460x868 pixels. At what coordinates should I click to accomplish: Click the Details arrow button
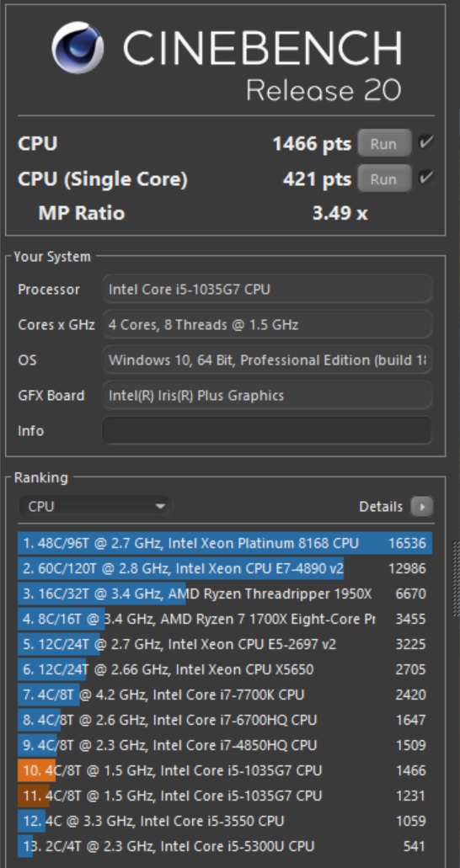pyautogui.click(x=421, y=506)
